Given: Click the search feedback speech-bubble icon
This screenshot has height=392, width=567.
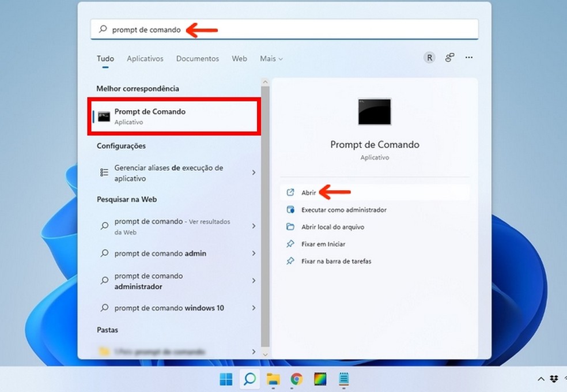Looking at the screenshot, I should pyautogui.click(x=449, y=58).
